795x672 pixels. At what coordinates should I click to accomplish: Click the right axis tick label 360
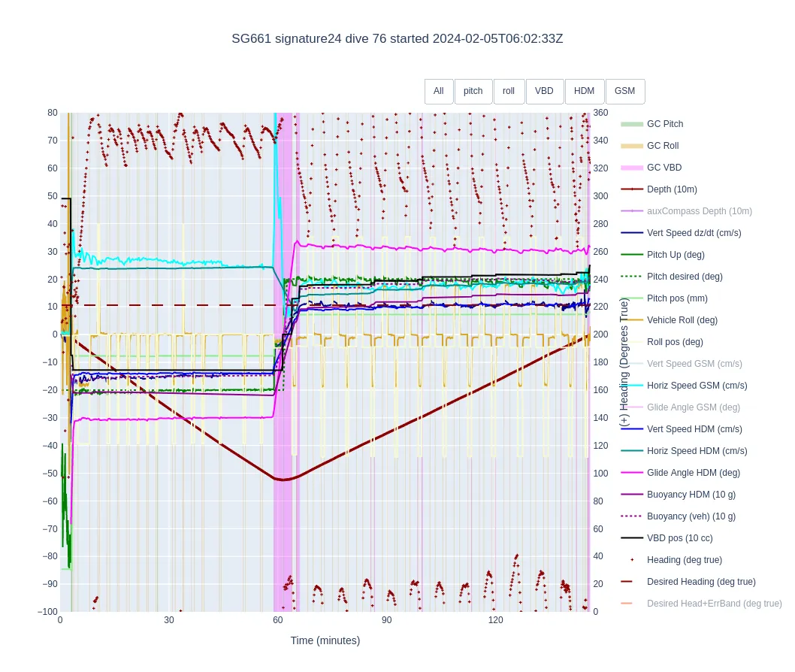pos(600,113)
